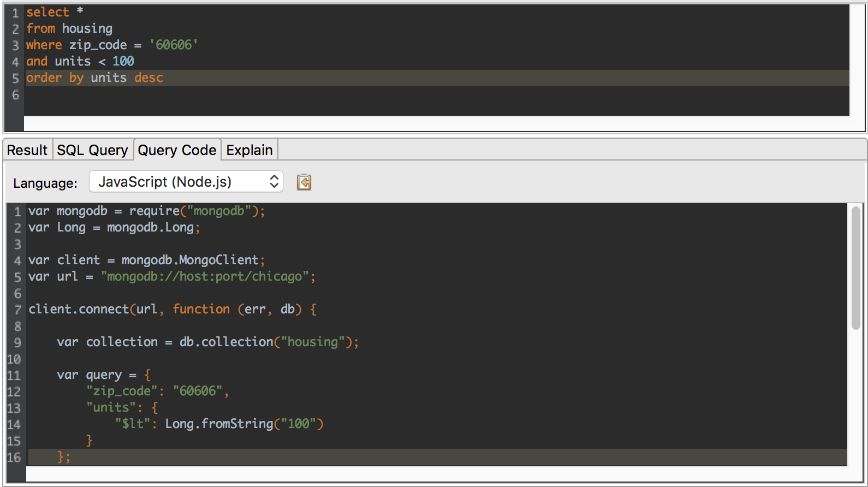The width and height of the screenshot is (868, 487).
Task: Click line number 16 in code gutter
Action: [x=14, y=458]
